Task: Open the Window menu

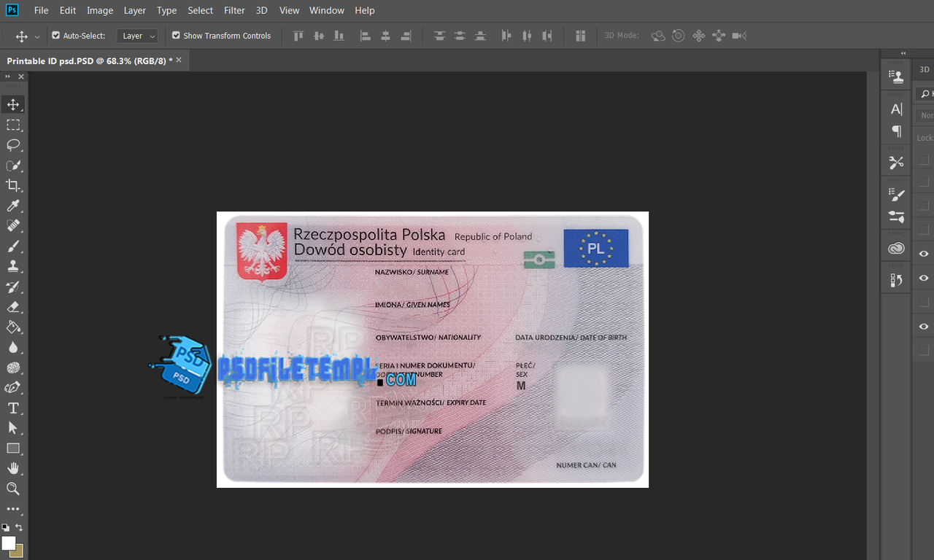Action: coord(327,10)
